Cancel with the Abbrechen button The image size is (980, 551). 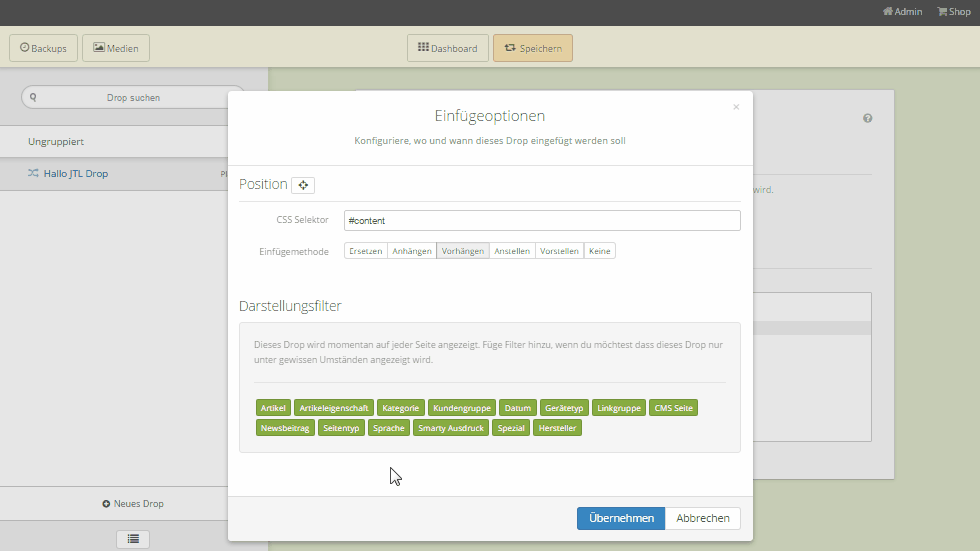pyautogui.click(x=703, y=518)
